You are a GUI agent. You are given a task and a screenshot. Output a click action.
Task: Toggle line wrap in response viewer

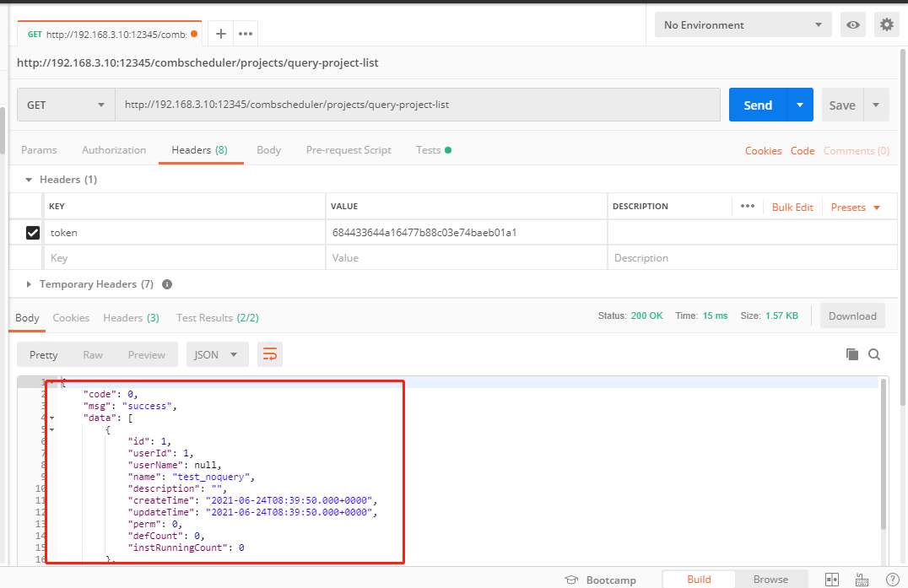coord(270,354)
